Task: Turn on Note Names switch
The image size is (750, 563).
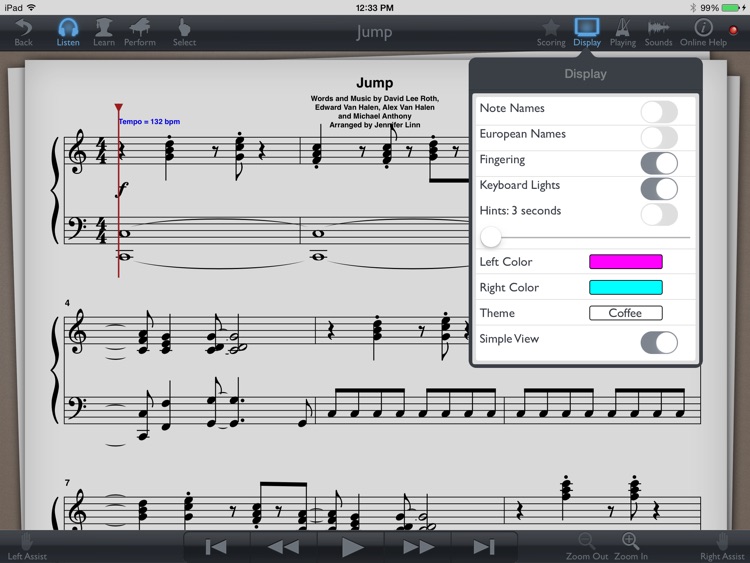Action: coord(659,112)
